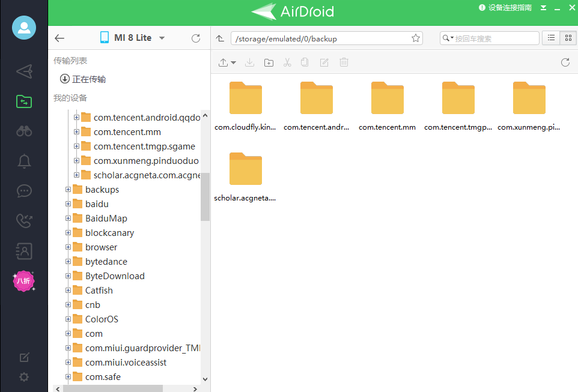Open the remote control binoculars section
This screenshot has width=578, height=392.
[24, 131]
